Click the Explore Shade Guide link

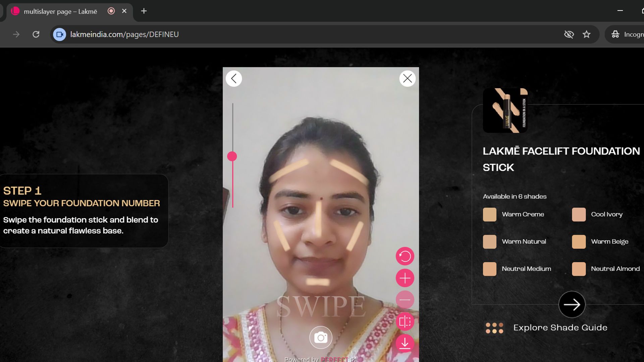click(560, 327)
